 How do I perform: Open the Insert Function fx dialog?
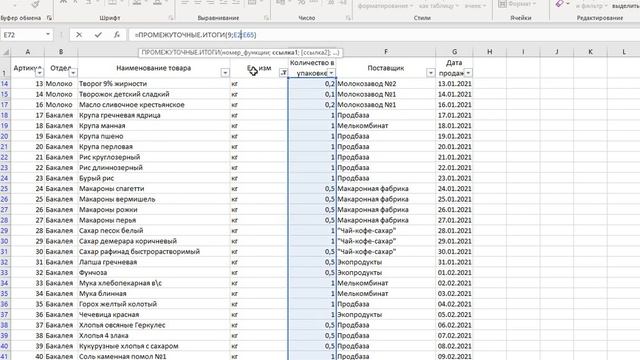pos(117,35)
